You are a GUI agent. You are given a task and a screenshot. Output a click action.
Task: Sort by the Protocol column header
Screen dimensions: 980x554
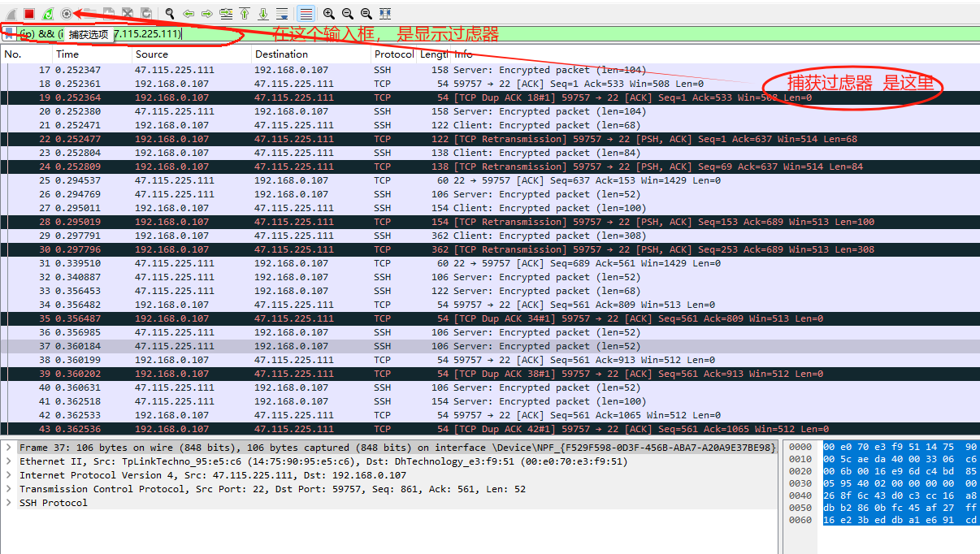[x=393, y=54]
